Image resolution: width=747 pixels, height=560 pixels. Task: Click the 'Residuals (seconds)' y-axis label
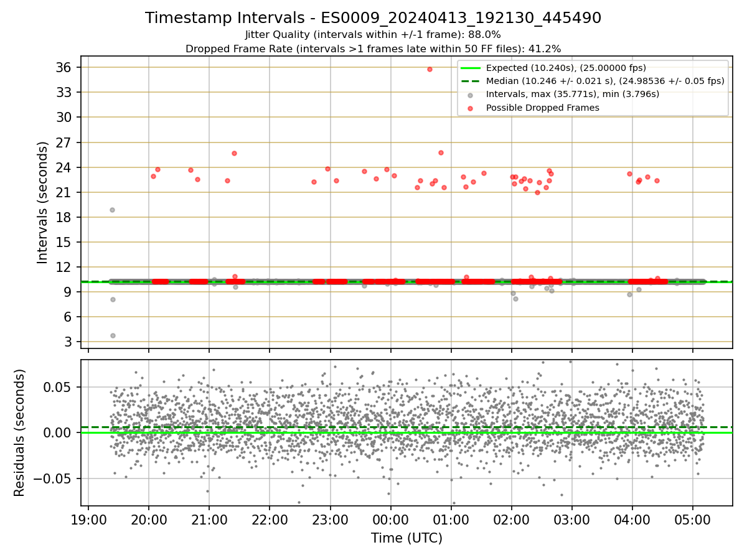coord(19,432)
